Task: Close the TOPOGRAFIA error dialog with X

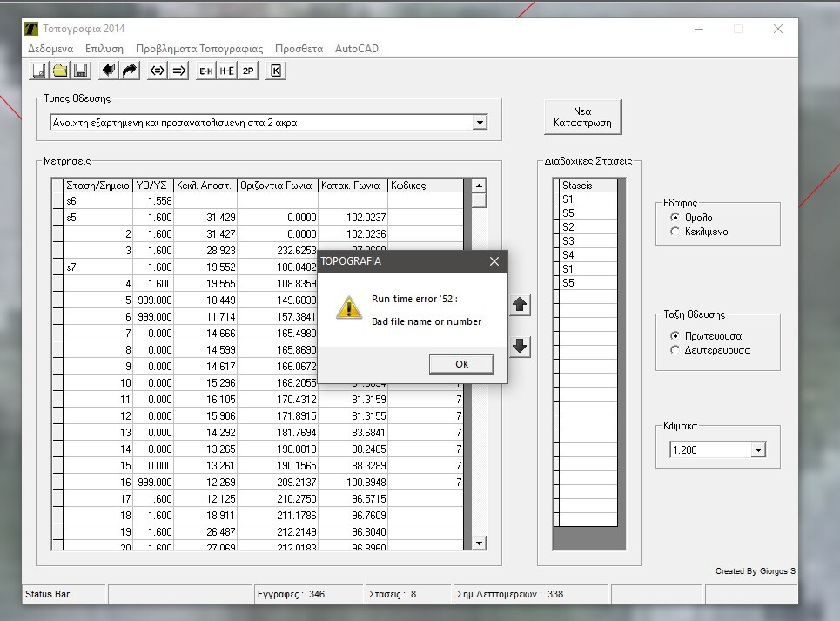Action: click(x=494, y=261)
